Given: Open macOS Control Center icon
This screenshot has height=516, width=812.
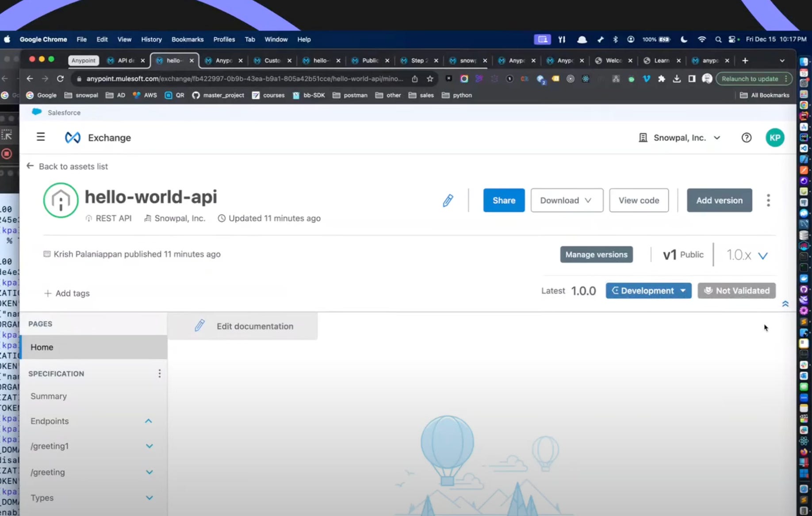Looking at the screenshot, I should [733, 39].
